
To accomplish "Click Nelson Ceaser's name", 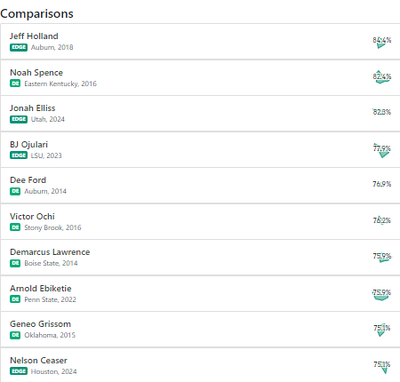I will click(38, 360).
